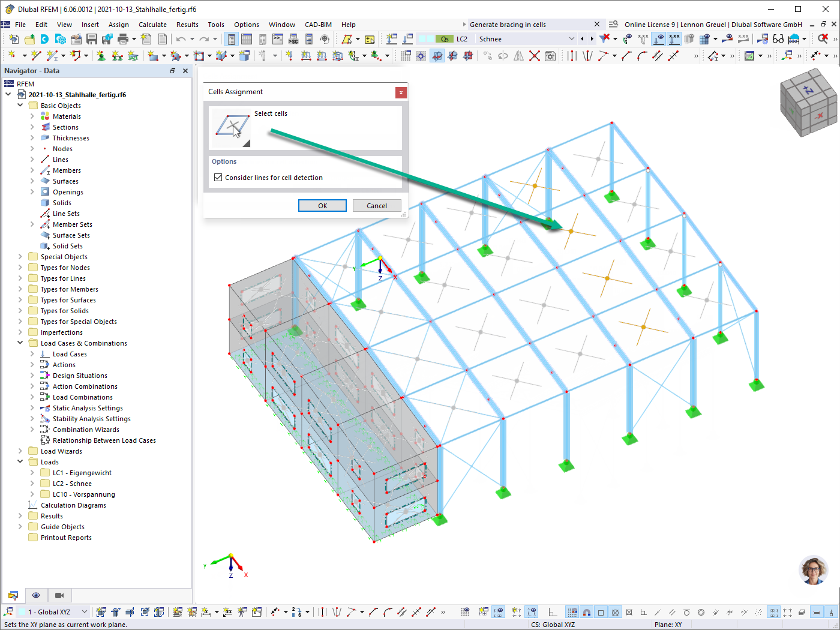Click the search menu list icon
Screen dimensions: 840x630
[x=613, y=25]
